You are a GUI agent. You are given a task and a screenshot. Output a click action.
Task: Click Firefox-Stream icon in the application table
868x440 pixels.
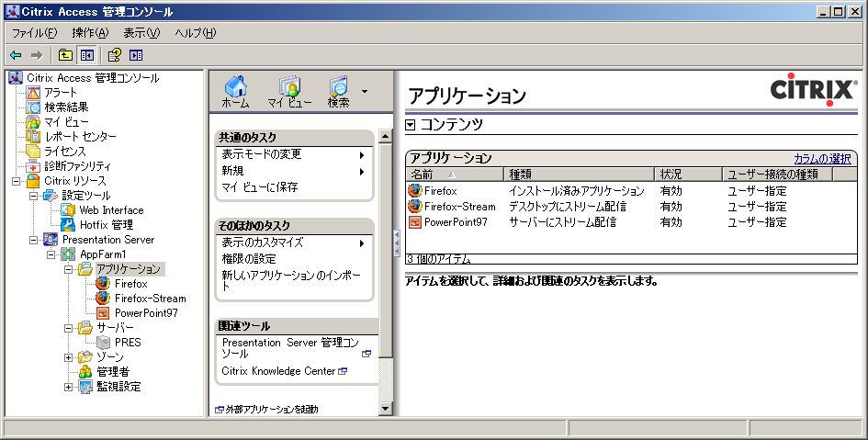point(414,207)
